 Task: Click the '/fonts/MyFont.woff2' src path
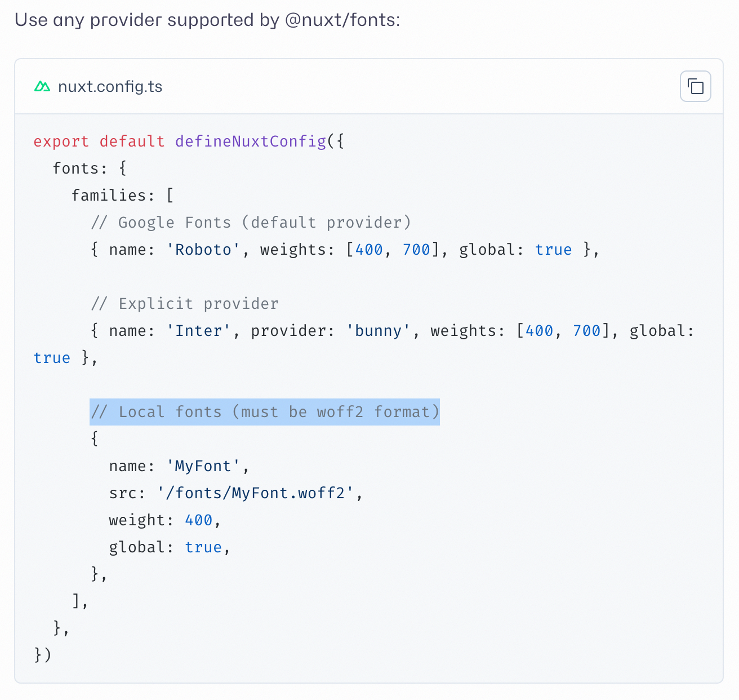click(255, 493)
